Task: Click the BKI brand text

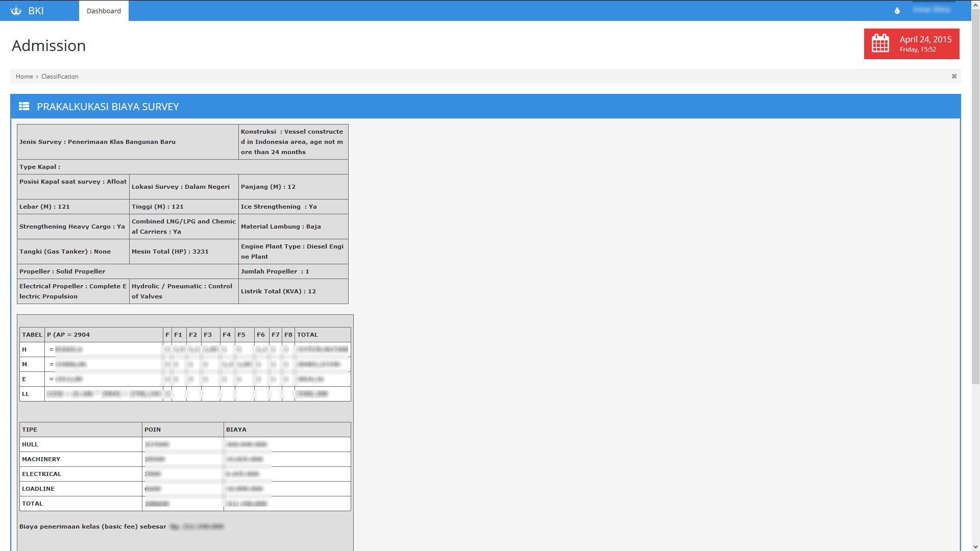Action: point(36,11)
